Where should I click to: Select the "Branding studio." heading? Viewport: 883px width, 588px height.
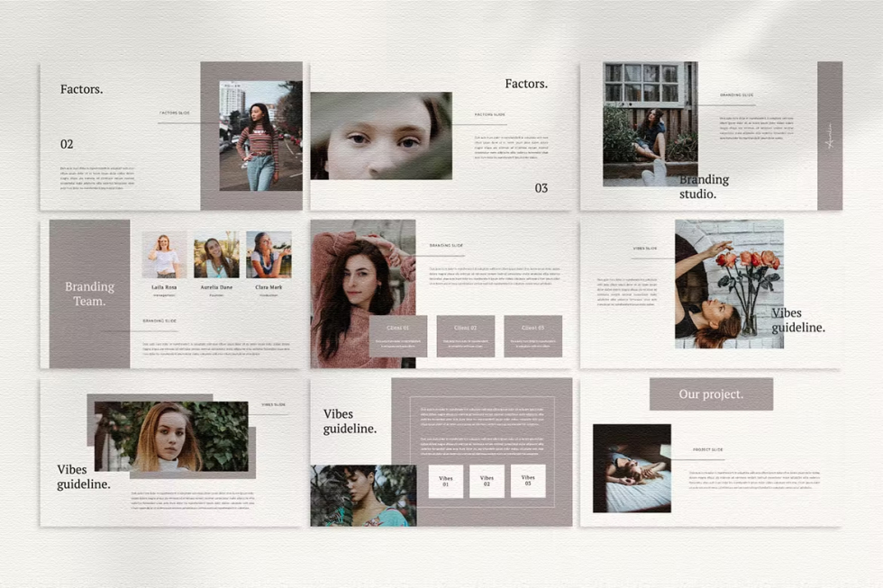(x=704, y=186)
